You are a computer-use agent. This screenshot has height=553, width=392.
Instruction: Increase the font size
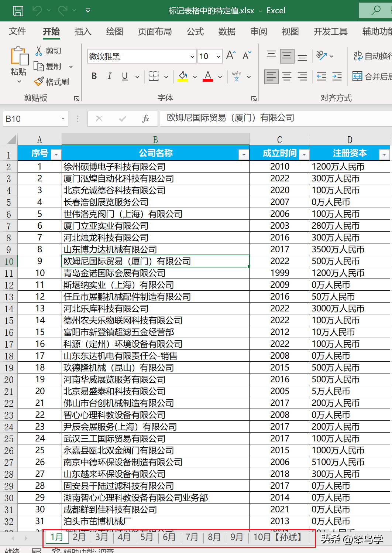tap(231, 56)
